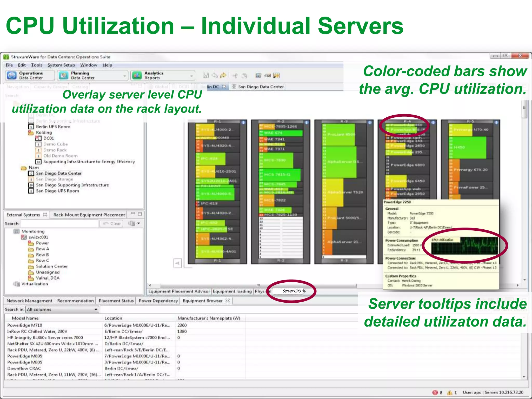Click the Planning Data Center icon
This screenshot has height=399, width=532.
[x=63, y=75]
